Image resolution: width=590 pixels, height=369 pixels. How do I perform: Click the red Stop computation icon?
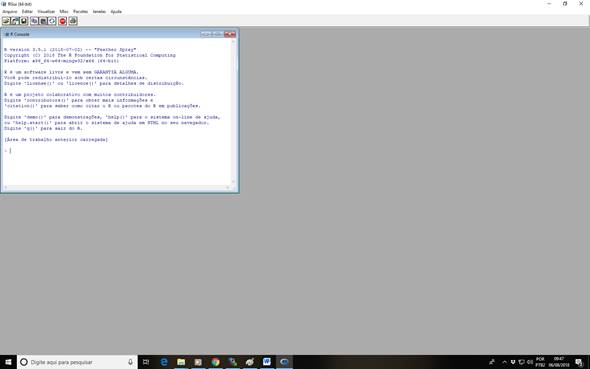(x=62, y=21)
